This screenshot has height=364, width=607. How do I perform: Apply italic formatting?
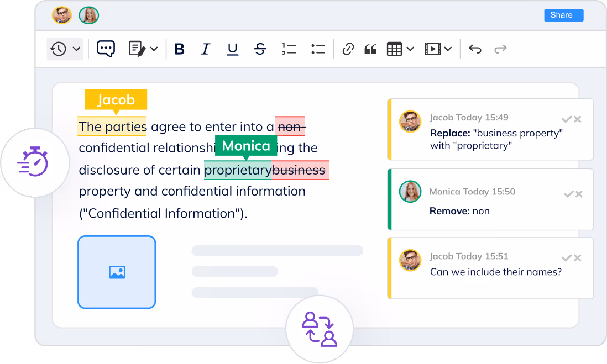pyautogui.click(x=206, y=49)
